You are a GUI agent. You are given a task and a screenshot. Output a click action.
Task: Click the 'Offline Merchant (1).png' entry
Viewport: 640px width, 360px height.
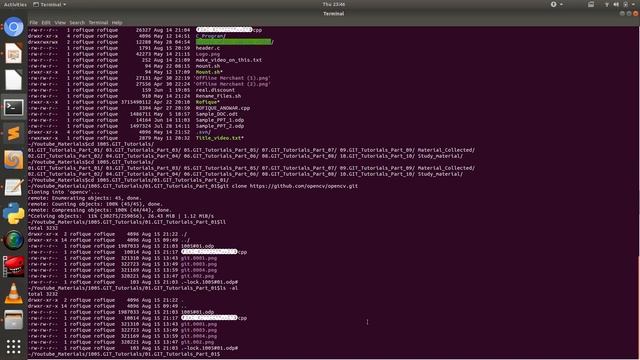tap(233, 78)
